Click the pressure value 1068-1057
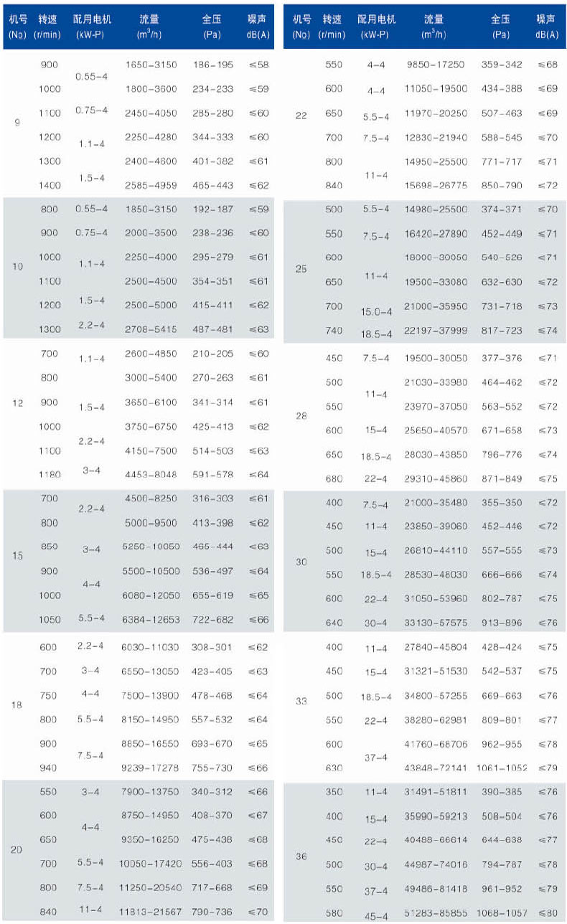Viewport: 567px width, 924px height. [502, 915]
